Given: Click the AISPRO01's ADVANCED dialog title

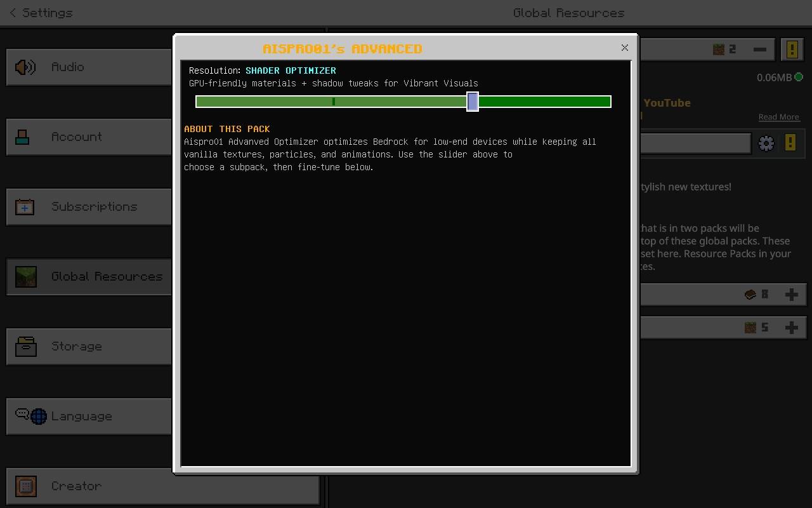Looking at the screenshot, I should (x=343, y=49).
